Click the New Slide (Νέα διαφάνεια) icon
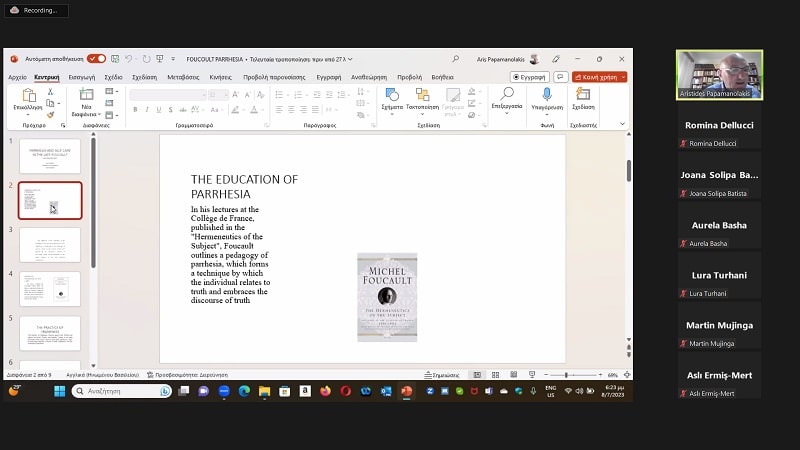Screen dimensions: 800x450 [86, 95]
